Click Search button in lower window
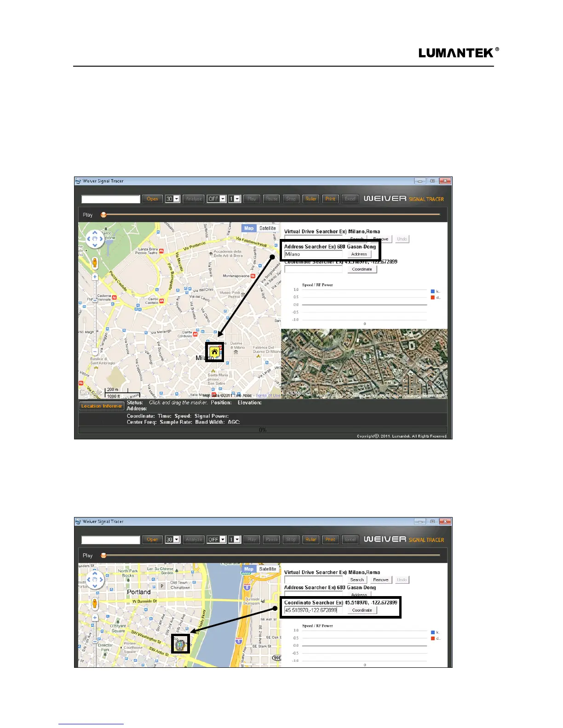Image resolution: width=563 pixels, height=728 pixels. coord(357,580)
